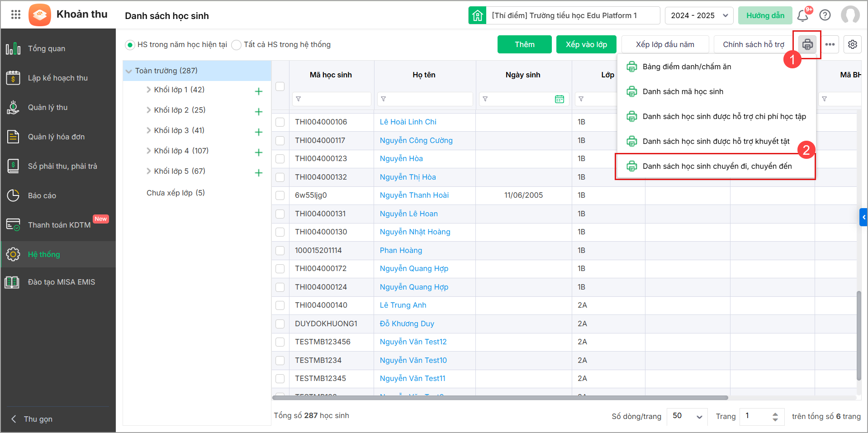
Task: Expand the Khối lớp 4 tree node
Action: pyautogui.click(x=149, y=151)
